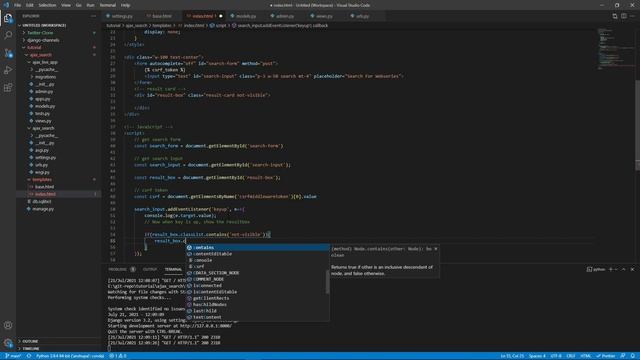Open the Terminal menu

pos(108,5)
